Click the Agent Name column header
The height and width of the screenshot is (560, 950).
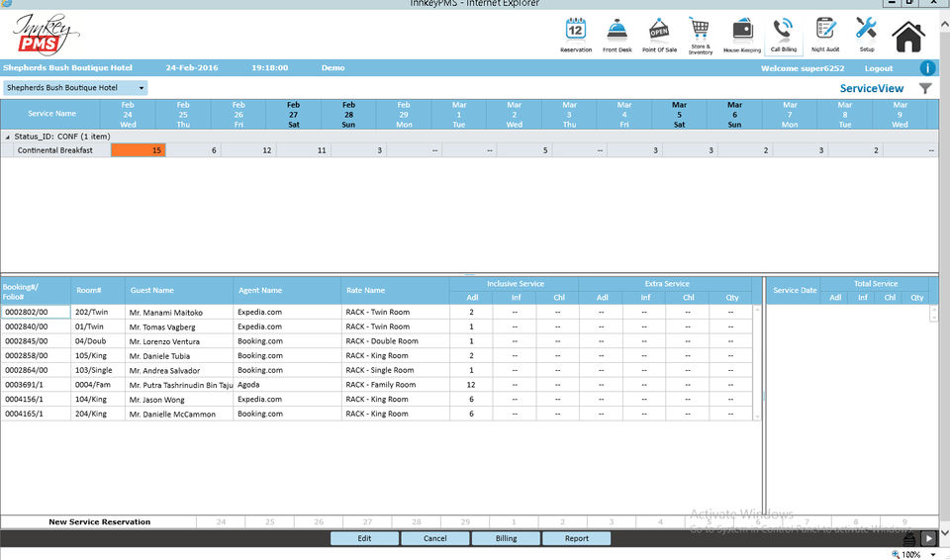[x=287, y=290]
